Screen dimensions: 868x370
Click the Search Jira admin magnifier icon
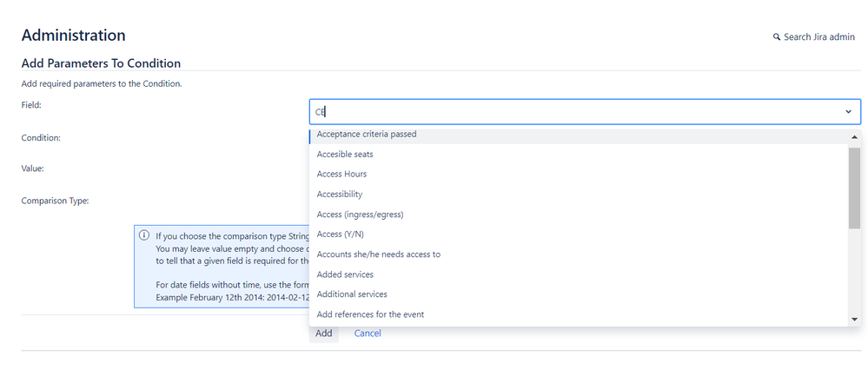click(x=777, y=37)
